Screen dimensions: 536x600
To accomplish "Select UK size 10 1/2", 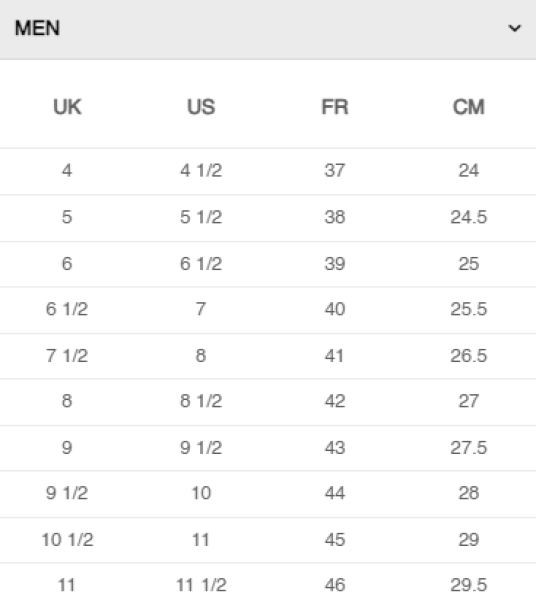I will pos(67,540).
